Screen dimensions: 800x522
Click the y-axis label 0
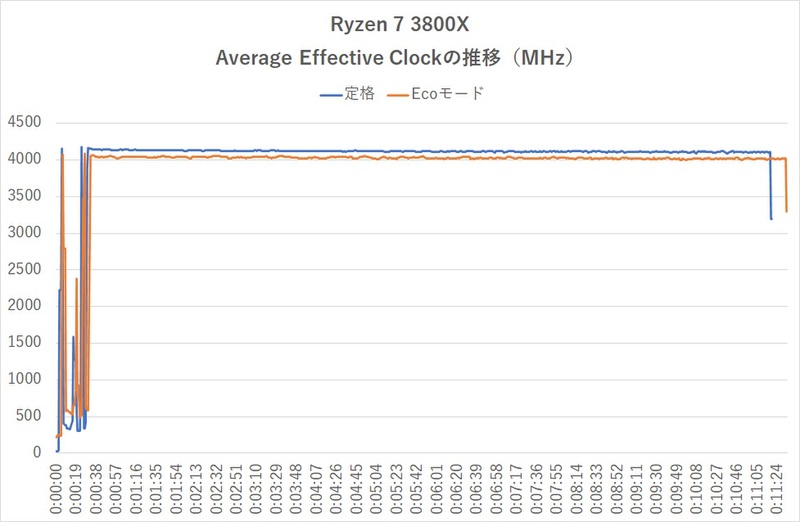pos(37,452)
